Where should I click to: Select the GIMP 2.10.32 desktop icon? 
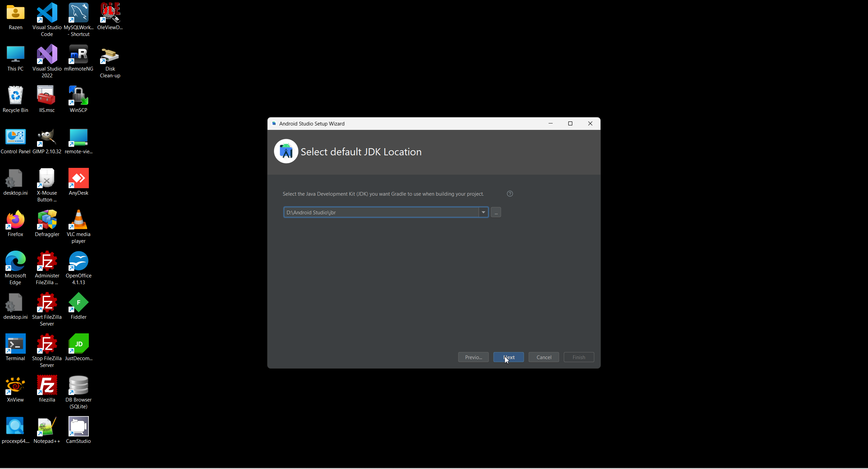point(47,138)
